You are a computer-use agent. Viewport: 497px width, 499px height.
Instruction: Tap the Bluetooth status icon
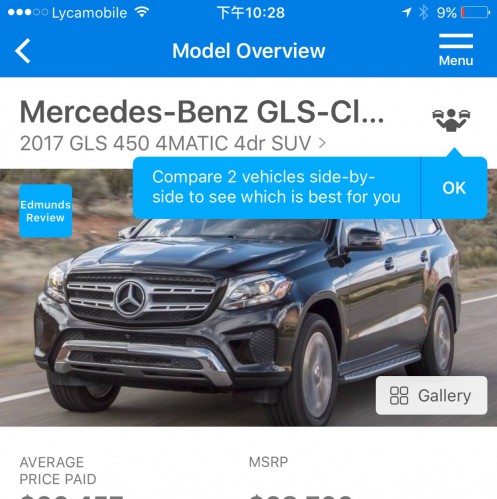click(423, 13)
